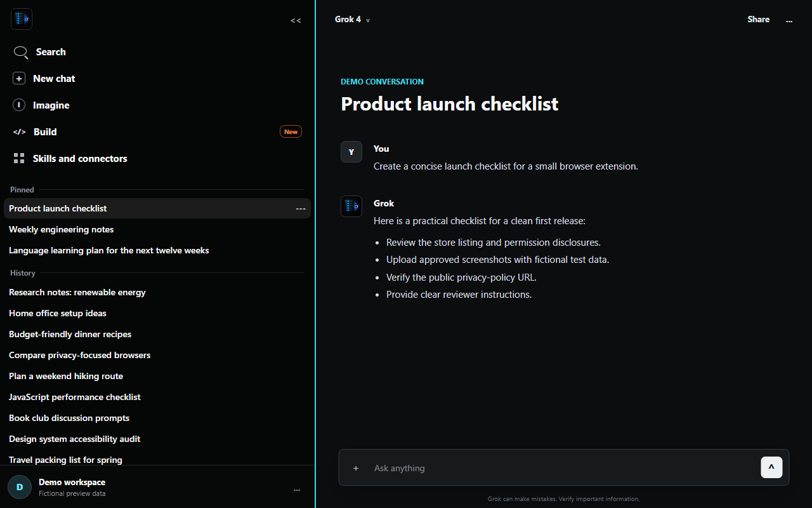Click the Grok avatar beside the reply

(x=351, y=206)
